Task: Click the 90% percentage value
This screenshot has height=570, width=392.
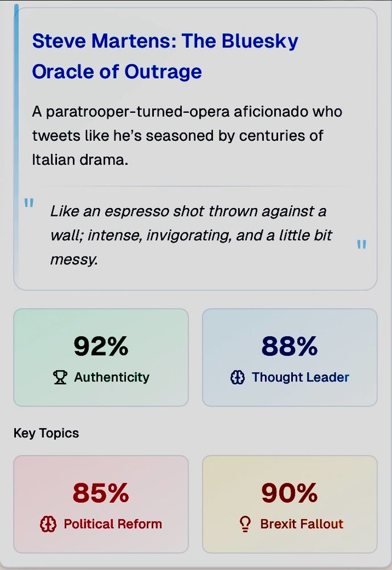Action: (x=289, y=493)
